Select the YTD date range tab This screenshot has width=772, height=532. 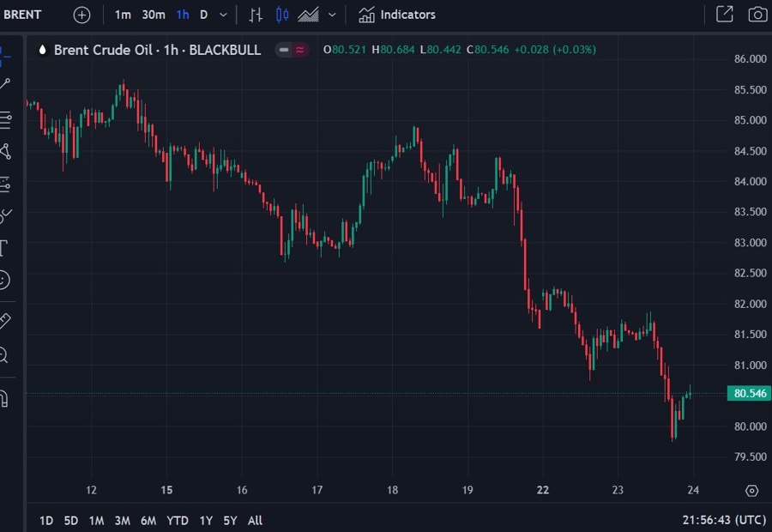click(x=178, y=520)
